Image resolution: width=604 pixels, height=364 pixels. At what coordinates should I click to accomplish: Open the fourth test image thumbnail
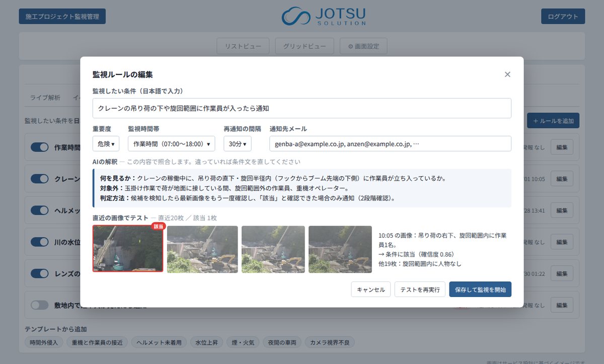[x=340, y=249]
